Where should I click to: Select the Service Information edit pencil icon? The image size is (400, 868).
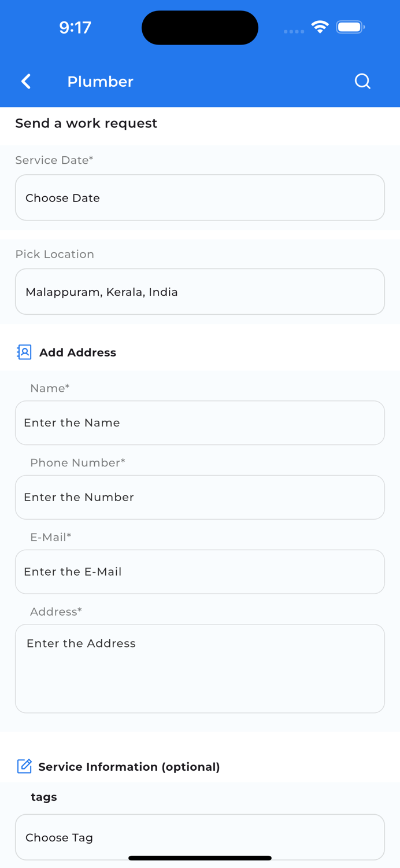coord(24,766)
